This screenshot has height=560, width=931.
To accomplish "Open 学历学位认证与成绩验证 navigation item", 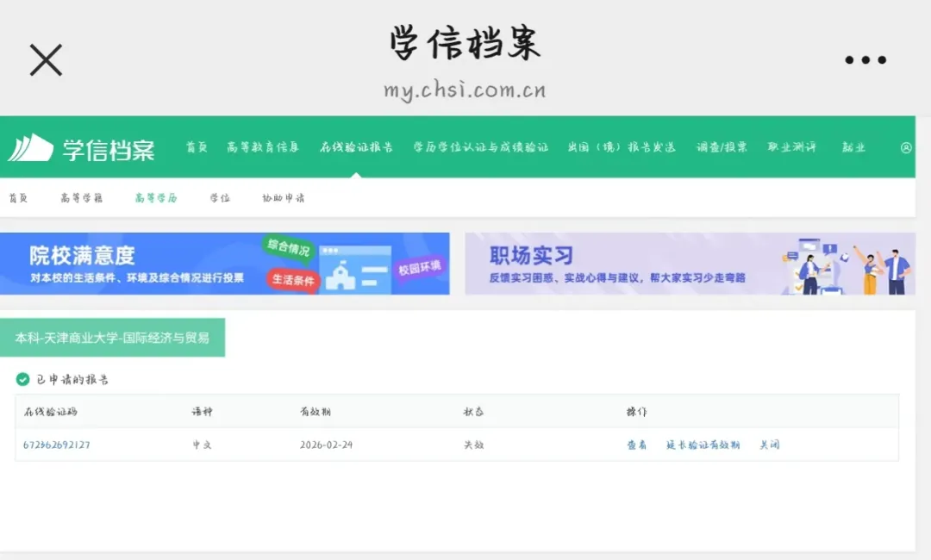I will point(481,147).
